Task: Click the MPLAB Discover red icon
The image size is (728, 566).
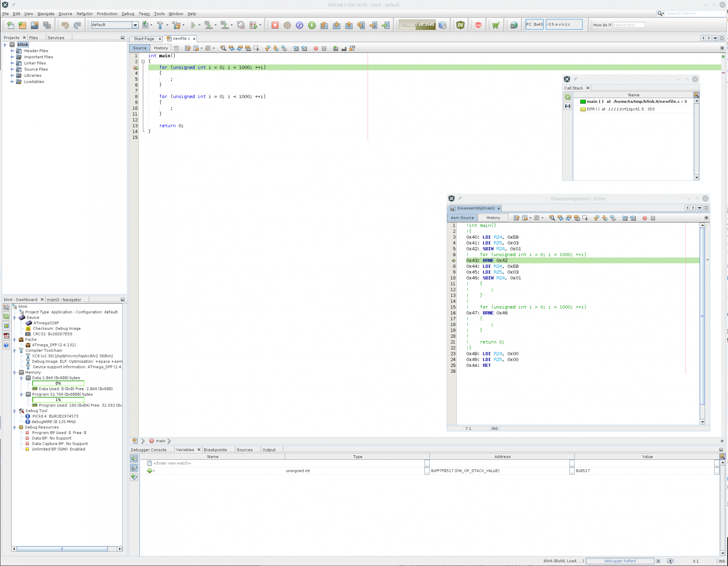Action: point(478,25)
